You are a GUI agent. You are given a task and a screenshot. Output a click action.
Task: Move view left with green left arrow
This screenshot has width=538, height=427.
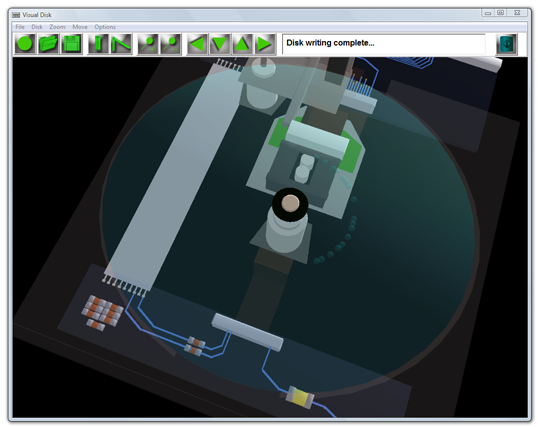coord(197,44)
